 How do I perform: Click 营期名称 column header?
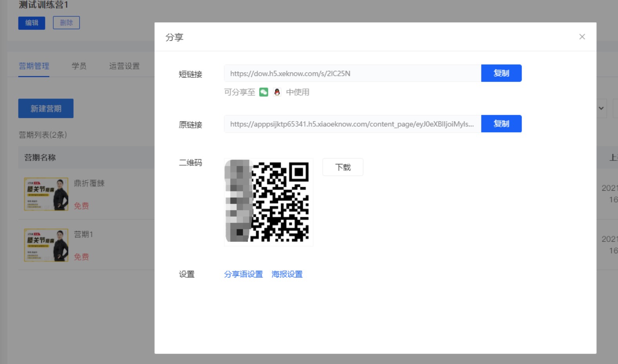click(40, 157)
